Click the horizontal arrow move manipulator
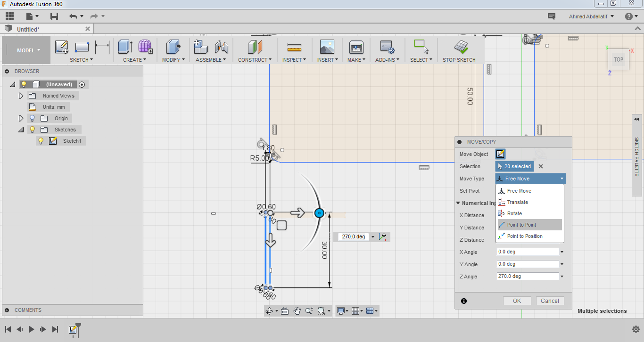Image resolution: width=644 pixels, height=342 pixels. [297, 213]
